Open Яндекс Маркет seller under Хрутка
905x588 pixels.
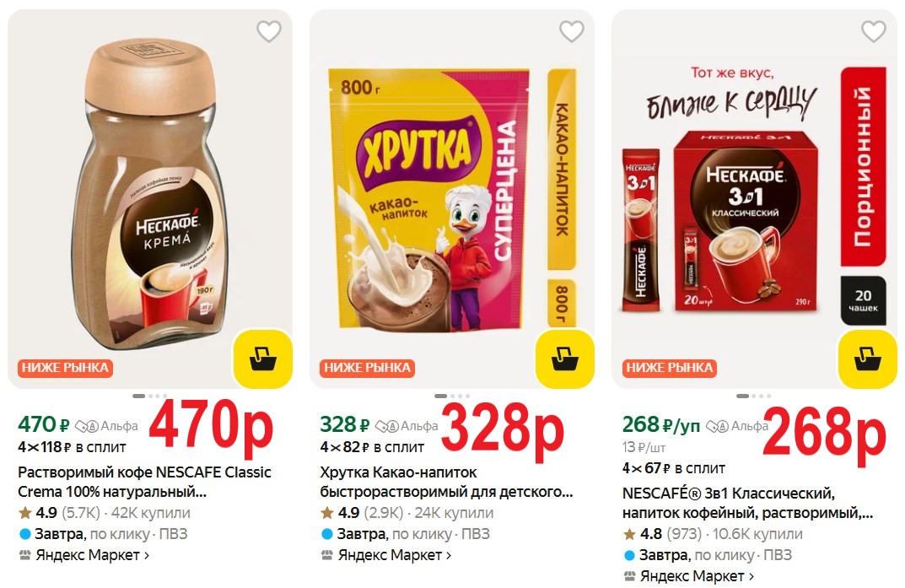[386, 555]
